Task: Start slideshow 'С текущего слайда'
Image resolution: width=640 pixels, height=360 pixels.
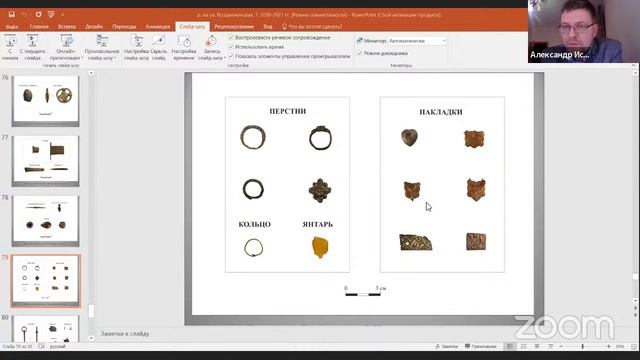Action: click(x=32, y=47)
